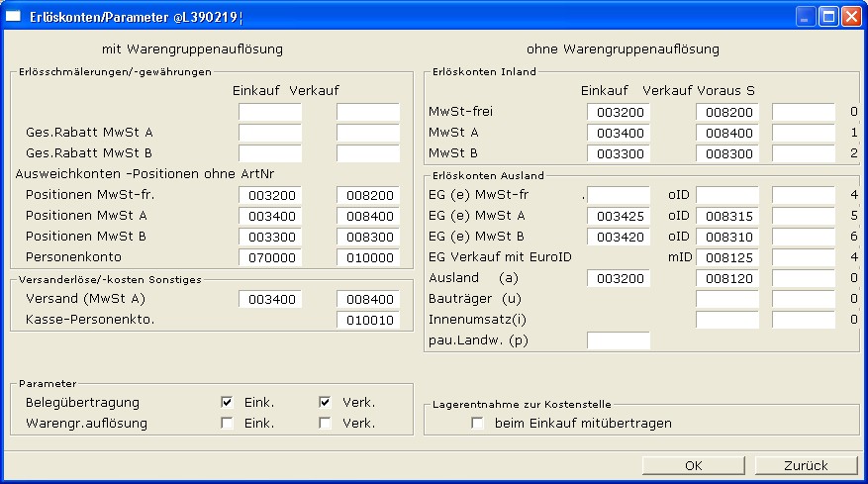868x484 pixels.
Task: Select Ausland (a) Einkauf field 003200
Action: point(618,279)
